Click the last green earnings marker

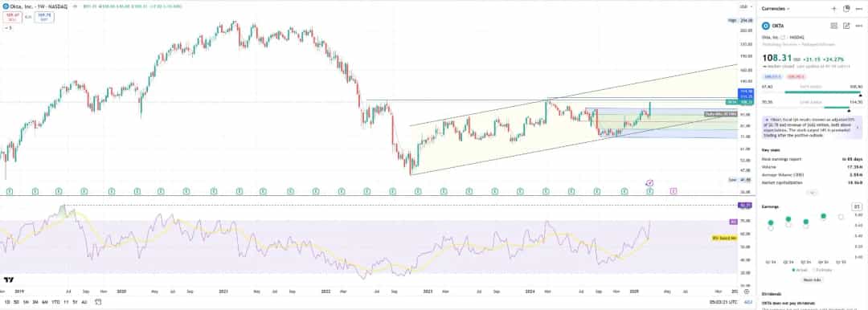650,191
